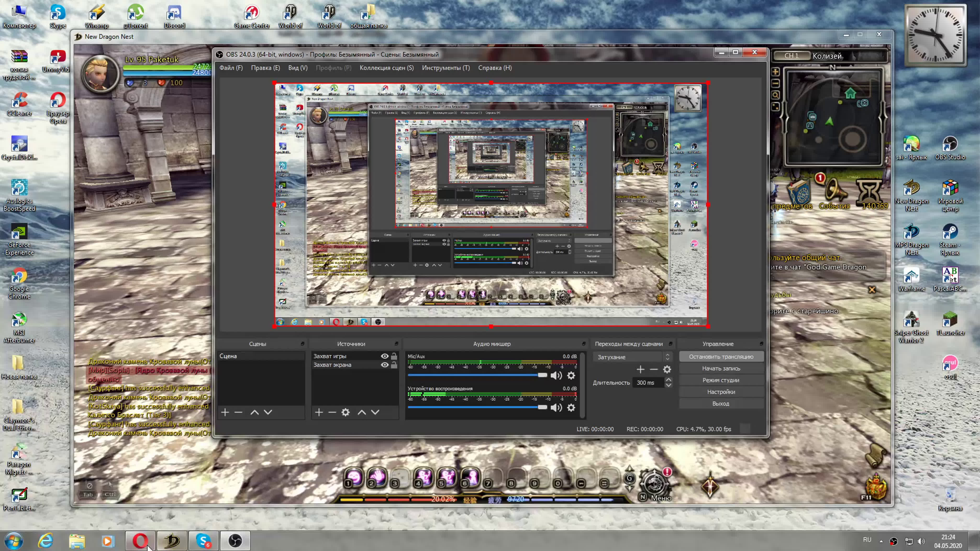Screen dimensions: 980x551
Task: Add a scene transition with the plus icon
Action: 640,369
